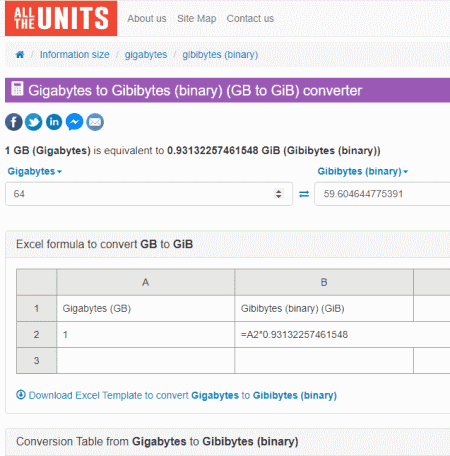Screen dimensions: 450x456
Task: Click the All The Units logo
Action: click(x=61, y=18)
